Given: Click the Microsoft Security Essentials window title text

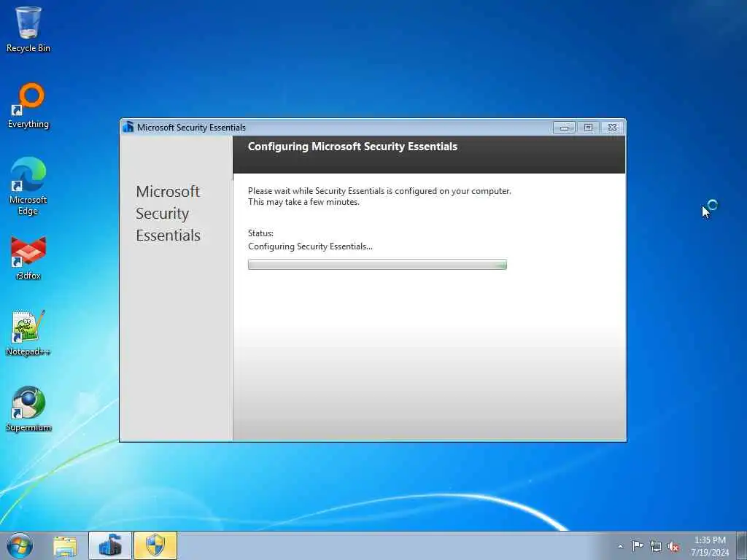Looking at the screenshot, I should (x=192, y=127).
